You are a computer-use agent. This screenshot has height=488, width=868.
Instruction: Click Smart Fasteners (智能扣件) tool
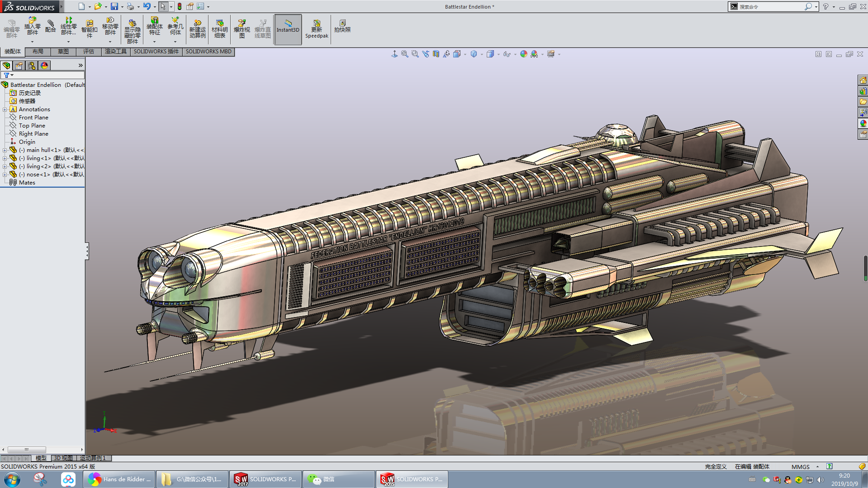89,29
